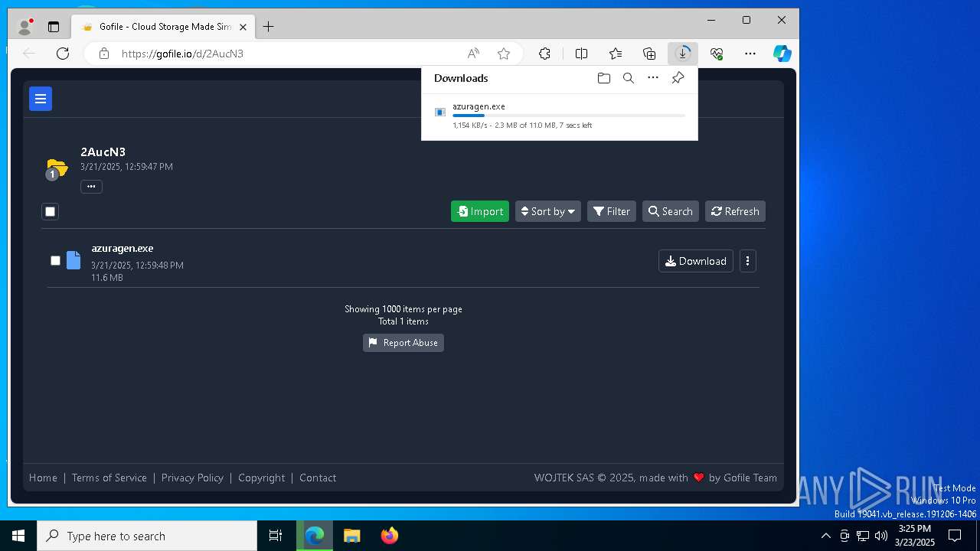Open Read aloud in address bar
Screen dimensions: 980x551
click(x=473, y=54)
